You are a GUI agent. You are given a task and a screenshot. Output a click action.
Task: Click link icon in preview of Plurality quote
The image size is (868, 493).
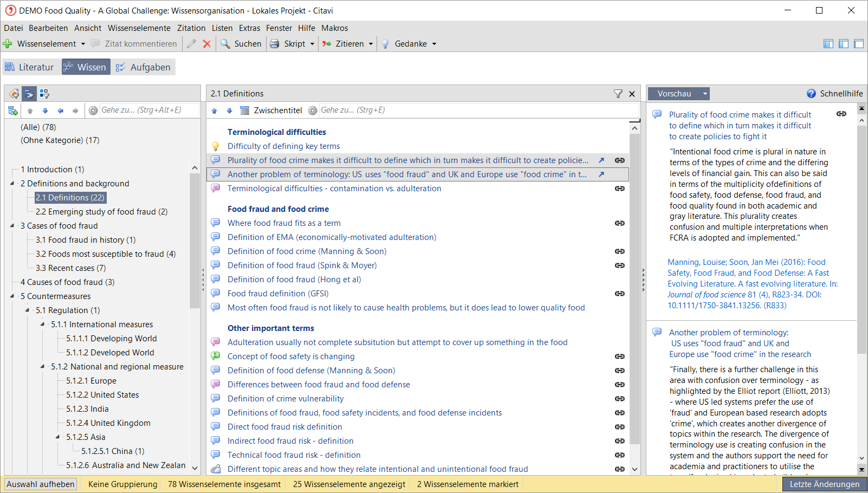pyautogui.click(x=841, y=114)
